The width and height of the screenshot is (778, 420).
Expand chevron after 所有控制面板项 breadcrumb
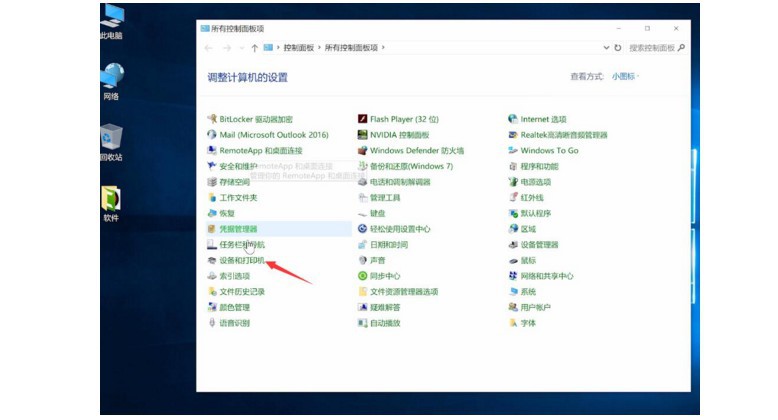point(383,48)
